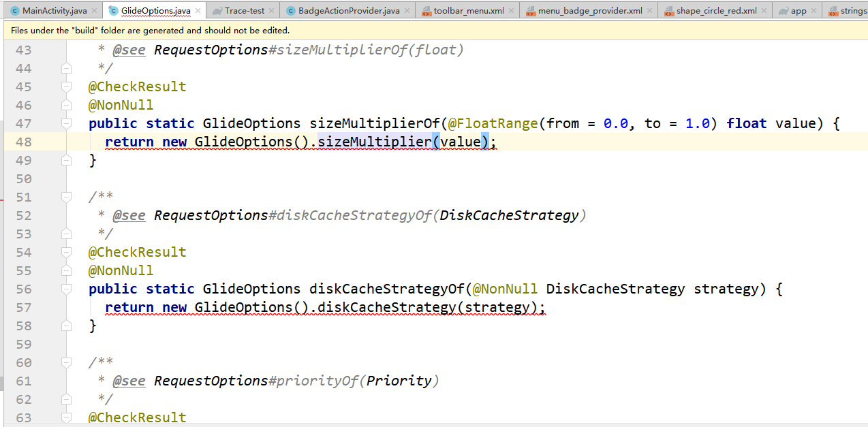Click the build folder warning banner text
Viewport: 868px width, 427px height.
(x=150, y=31)
